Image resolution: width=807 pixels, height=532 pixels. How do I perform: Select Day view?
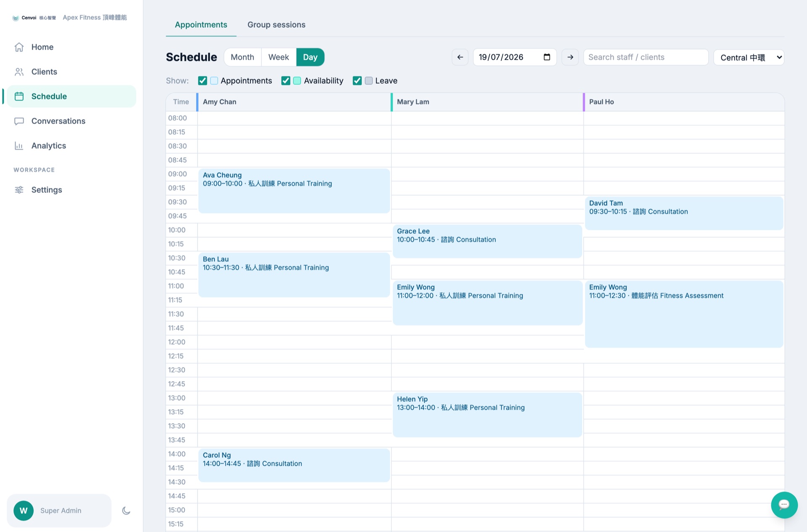coord(310,57)
